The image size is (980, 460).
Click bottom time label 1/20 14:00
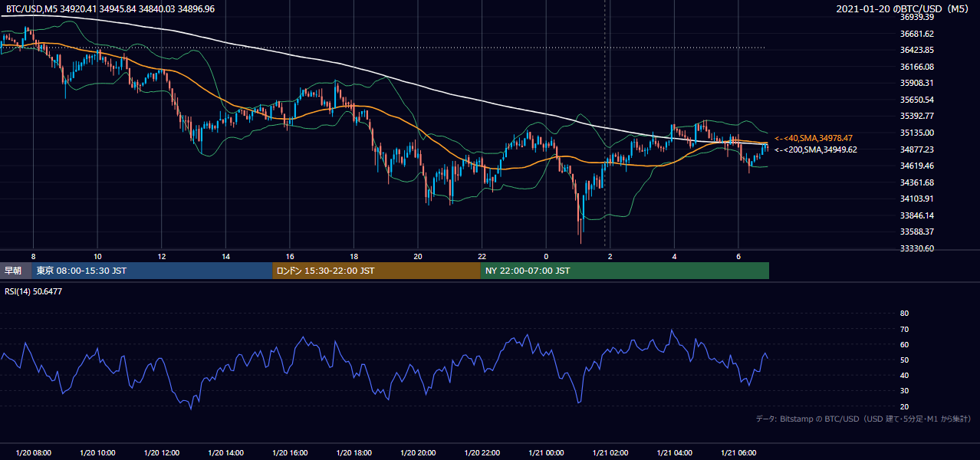[225, 453]
